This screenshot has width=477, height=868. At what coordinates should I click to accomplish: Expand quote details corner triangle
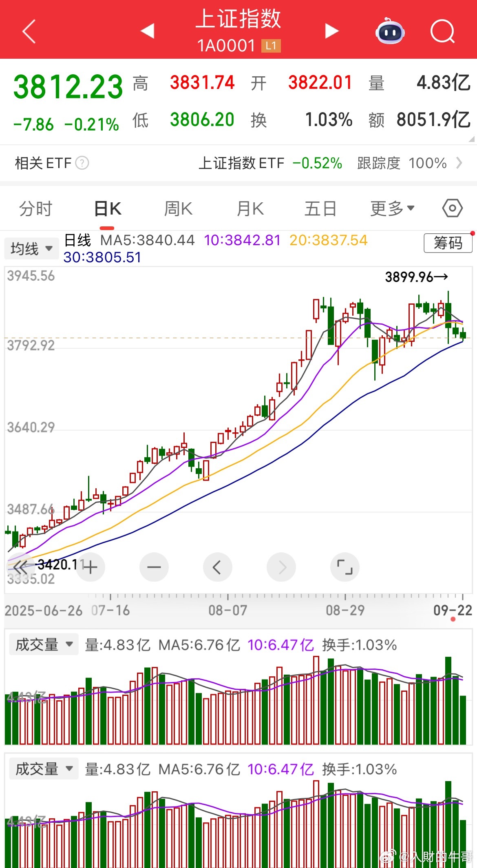472,139
